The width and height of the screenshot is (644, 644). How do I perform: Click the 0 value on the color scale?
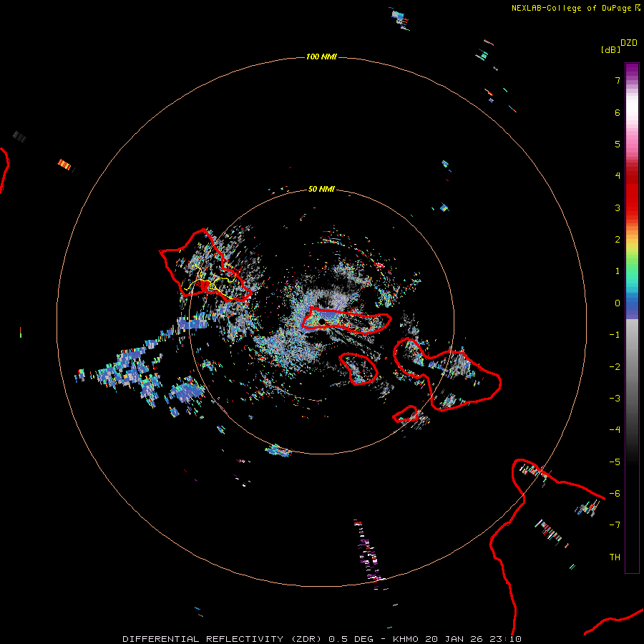pos(618,303)
